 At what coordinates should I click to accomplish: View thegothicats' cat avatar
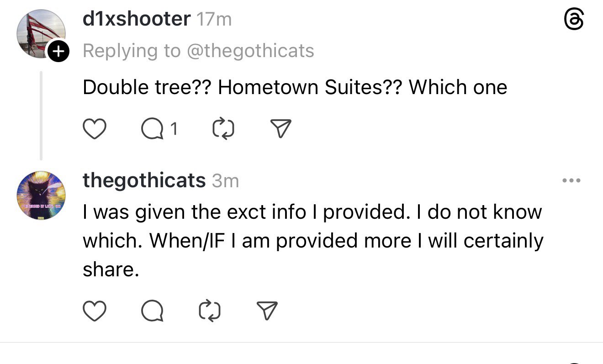[41, 195]
